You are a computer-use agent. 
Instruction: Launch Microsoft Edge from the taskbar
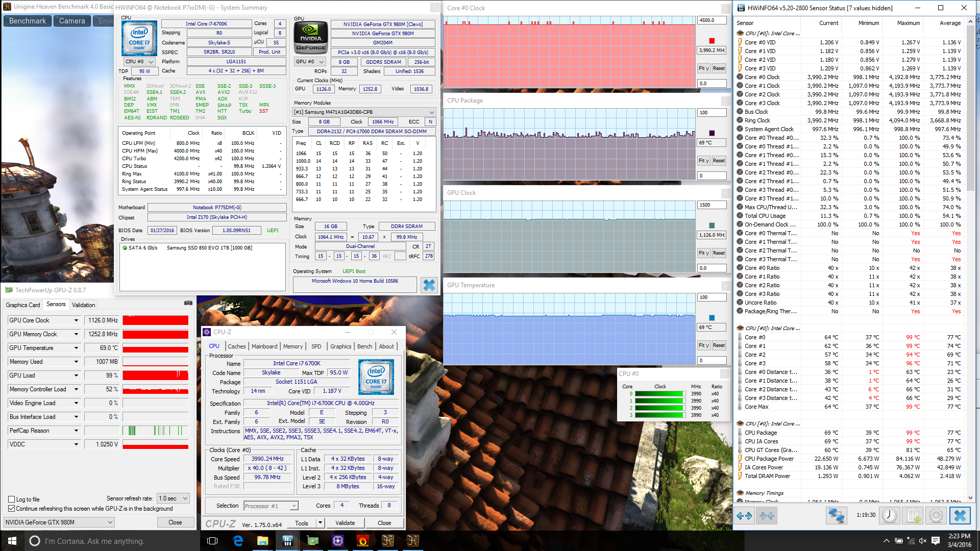[238, 541]
